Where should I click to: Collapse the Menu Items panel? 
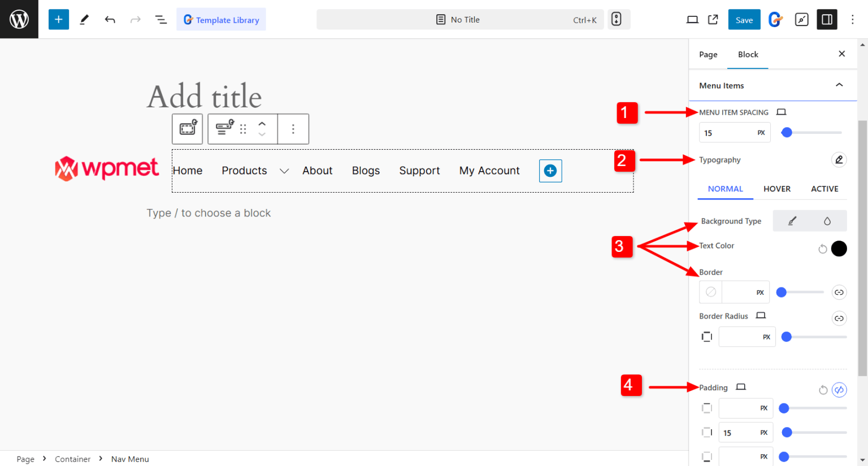click(839, 85)
